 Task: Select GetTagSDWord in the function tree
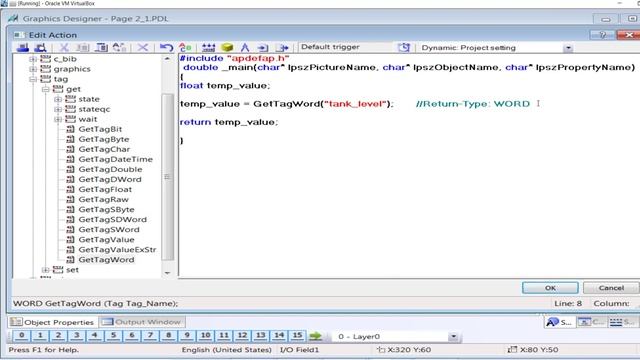point(112,220)
